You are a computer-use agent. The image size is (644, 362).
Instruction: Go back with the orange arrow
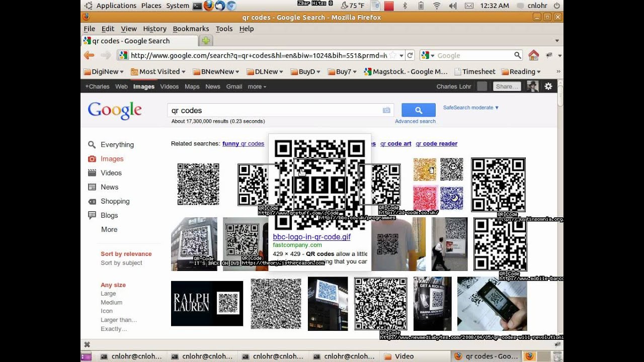[x=89, y=55]
